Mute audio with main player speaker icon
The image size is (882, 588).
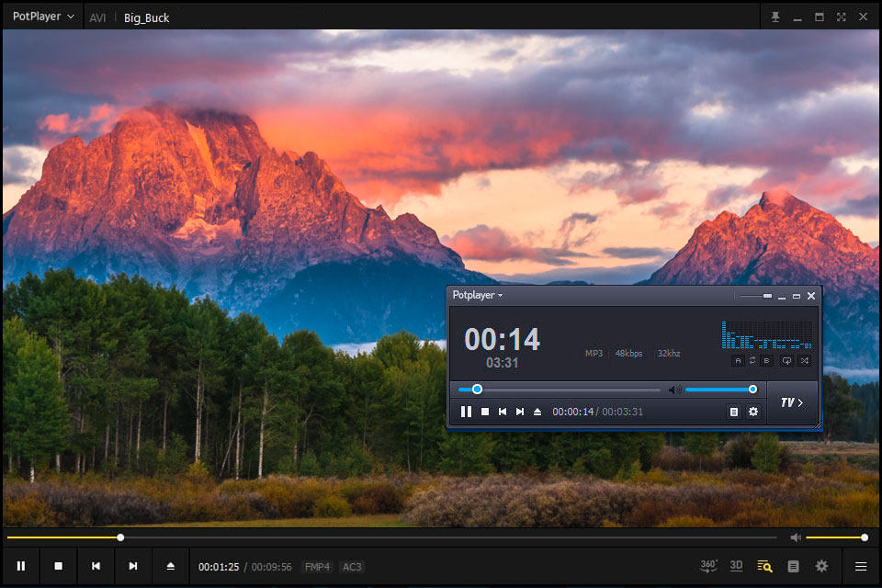pyautogui.click(x=796, y=537)
